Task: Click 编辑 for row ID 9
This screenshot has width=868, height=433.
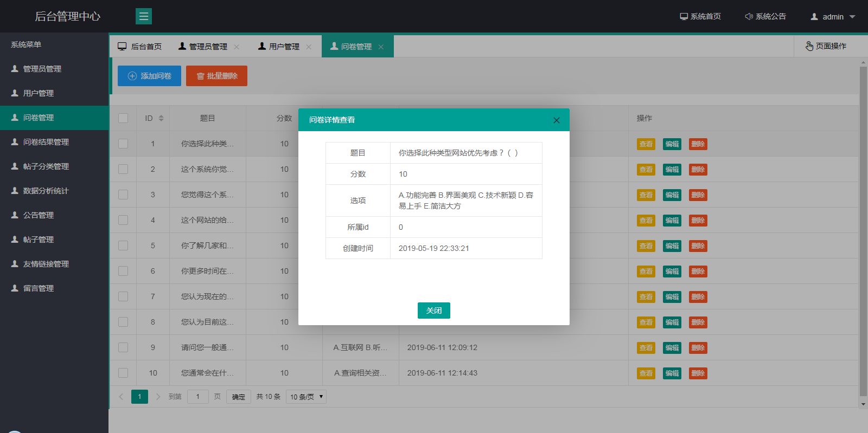Action: pyautogui.click(x=672, y=348)
